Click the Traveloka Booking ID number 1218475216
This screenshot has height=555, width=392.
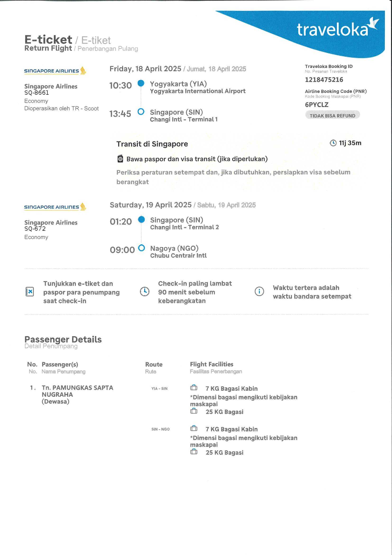tap(324, 80)
